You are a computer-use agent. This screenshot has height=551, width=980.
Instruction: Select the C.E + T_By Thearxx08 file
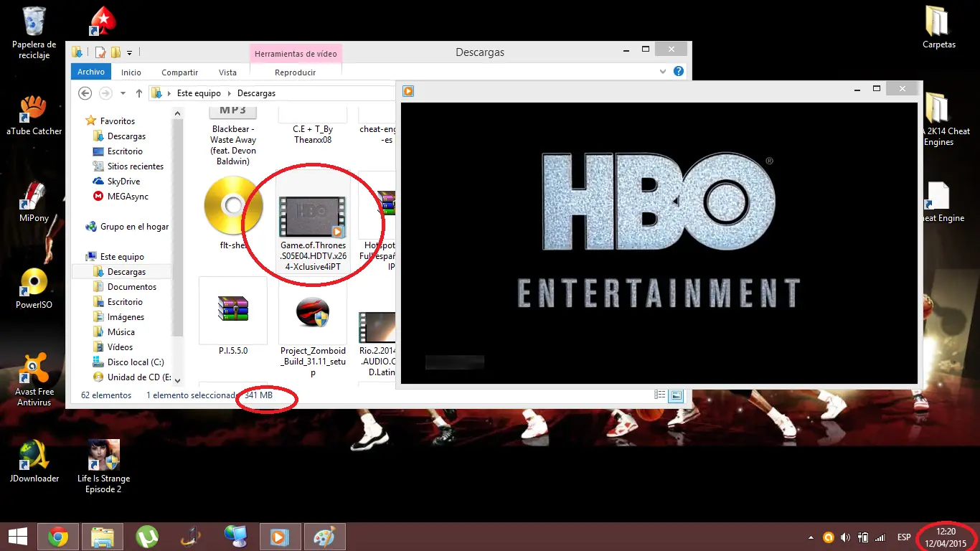click(x=313, y=126)
